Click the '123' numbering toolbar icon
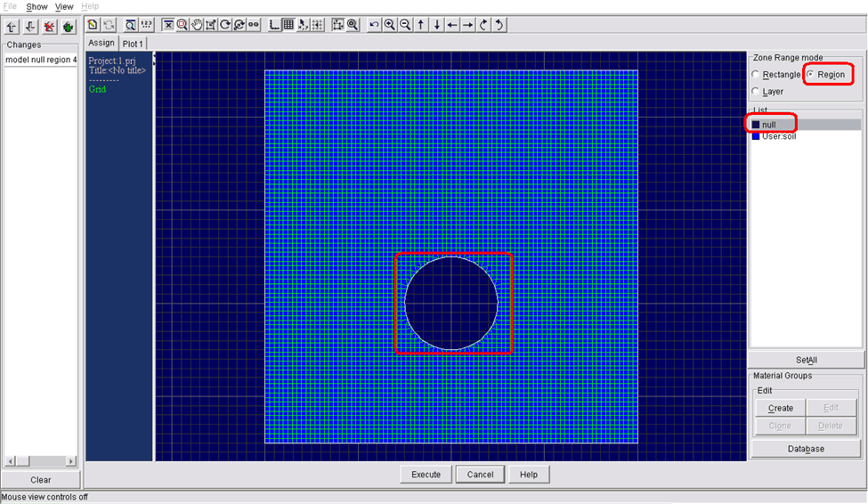The image size is (868, 504). 146,24
